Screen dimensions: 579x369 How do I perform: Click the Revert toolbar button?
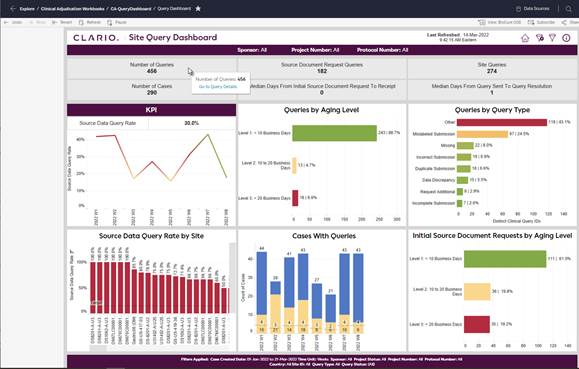[62, 23]
